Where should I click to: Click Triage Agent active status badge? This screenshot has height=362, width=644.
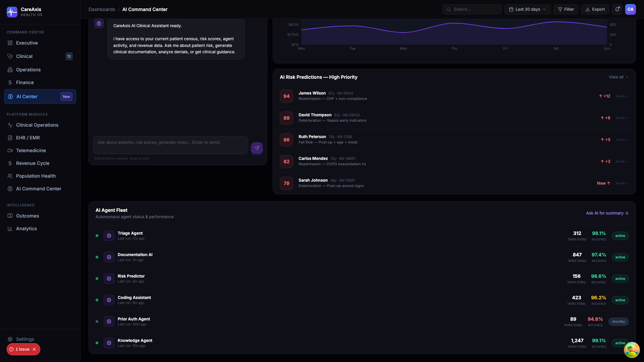(620, 236)
